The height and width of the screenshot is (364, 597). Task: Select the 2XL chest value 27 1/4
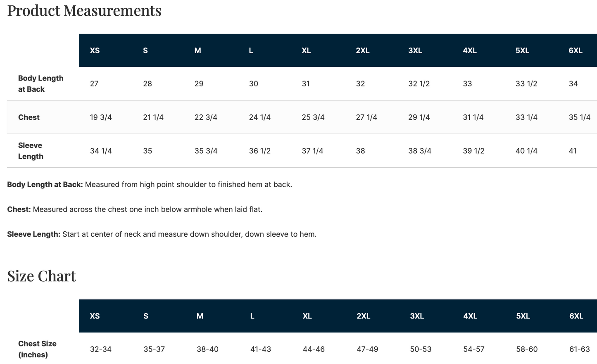[366, 117]
